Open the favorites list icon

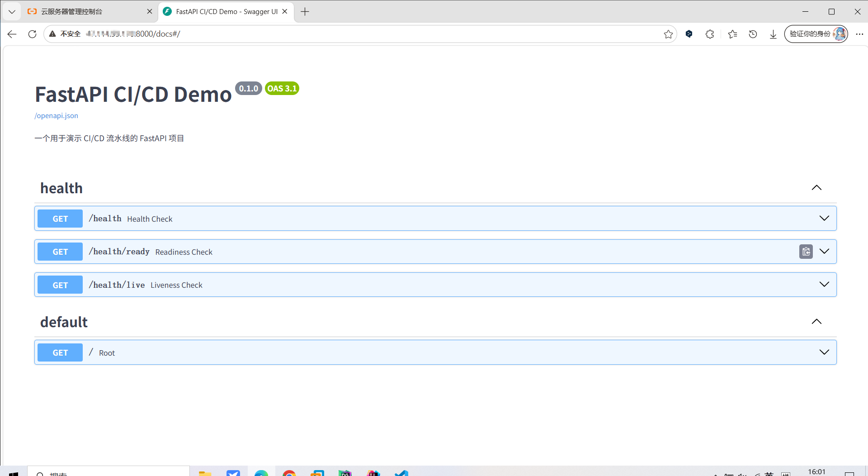click(x=732, y=34)
